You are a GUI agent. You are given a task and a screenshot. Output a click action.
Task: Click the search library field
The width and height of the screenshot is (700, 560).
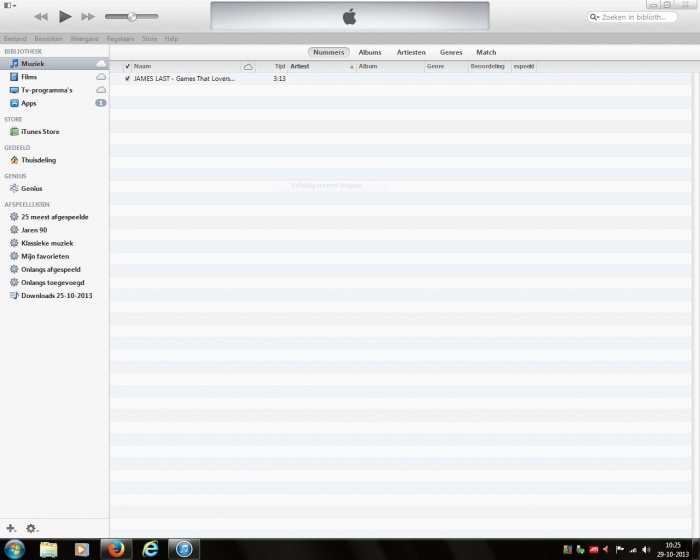[632, 17]
